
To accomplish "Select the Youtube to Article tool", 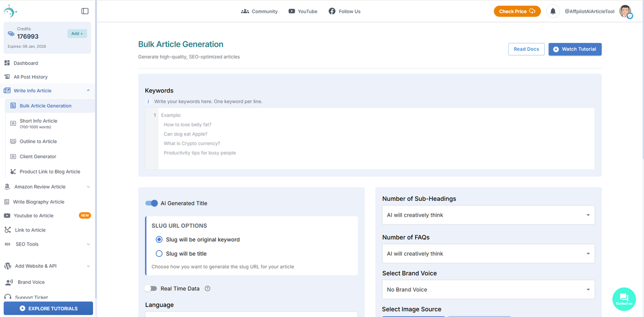I will [32, 215].
